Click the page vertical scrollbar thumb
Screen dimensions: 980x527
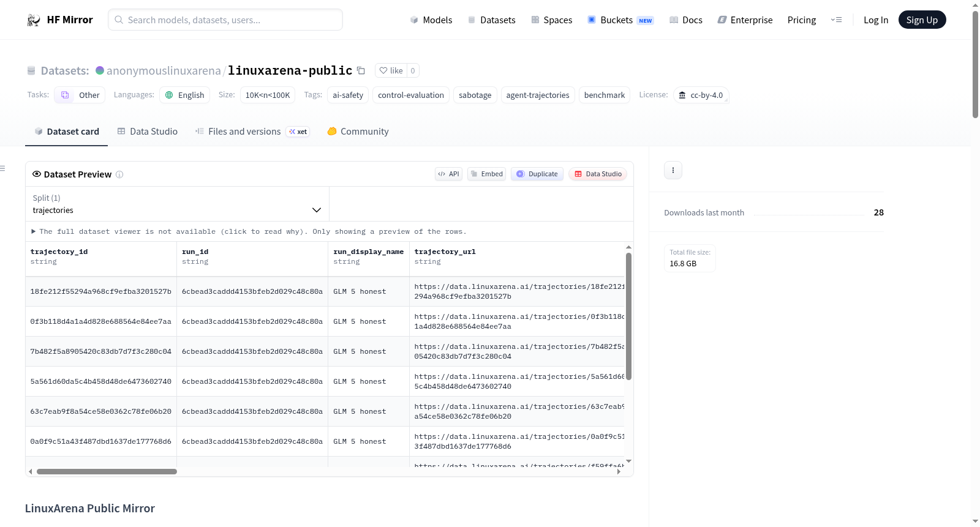click(x=975, y=64)
